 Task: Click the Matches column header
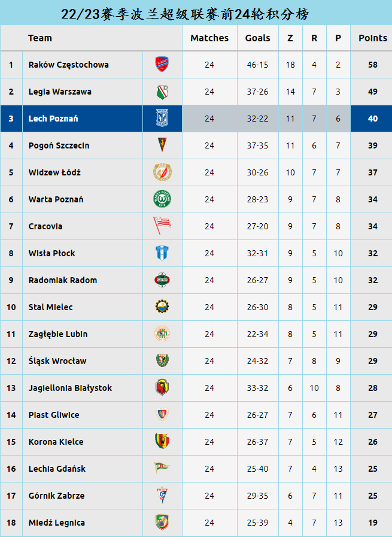point(209,38)
